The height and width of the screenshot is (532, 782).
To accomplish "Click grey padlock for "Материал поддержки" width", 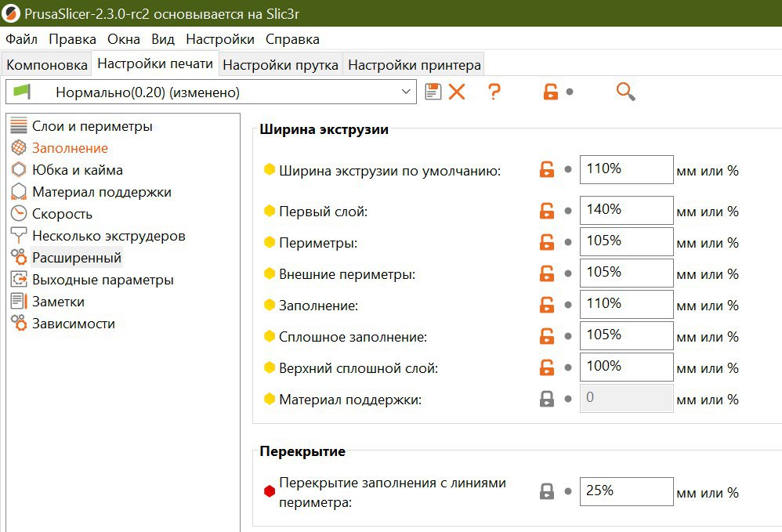I will coord(547,399).
